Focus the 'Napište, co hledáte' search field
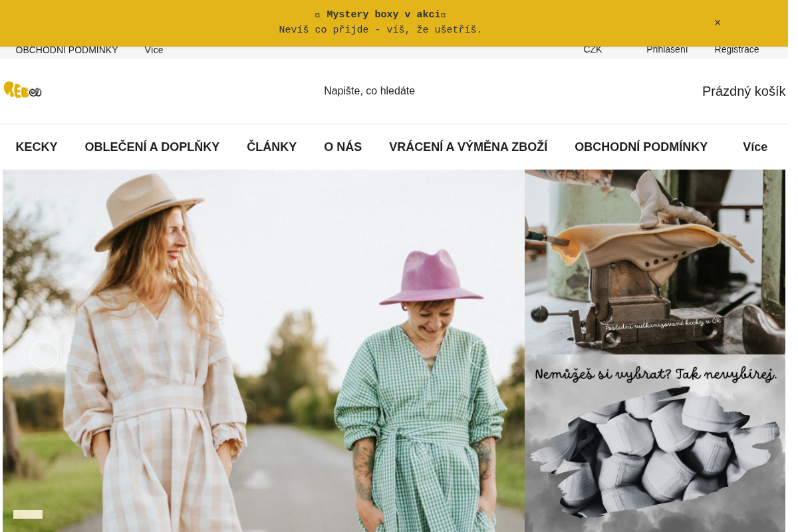 (370, 91)
